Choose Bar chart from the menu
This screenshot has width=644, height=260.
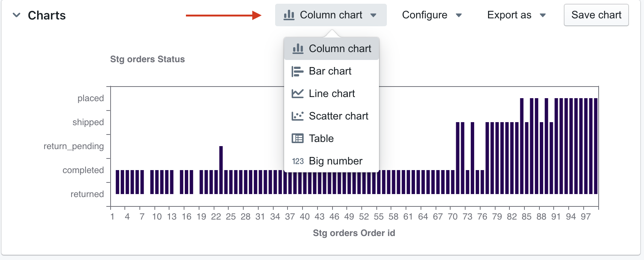[330, 71]
